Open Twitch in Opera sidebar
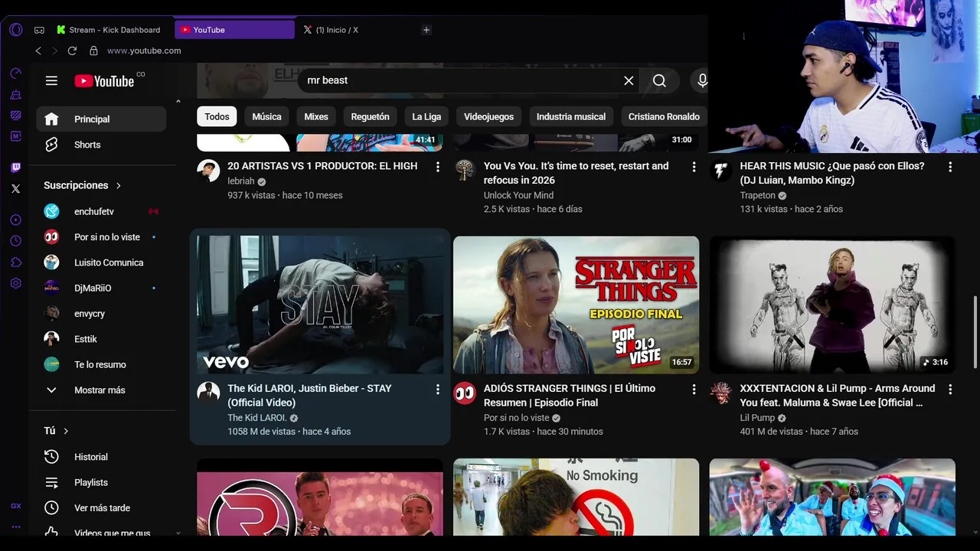This screenshot has width=980, height=551. (16, 168)
